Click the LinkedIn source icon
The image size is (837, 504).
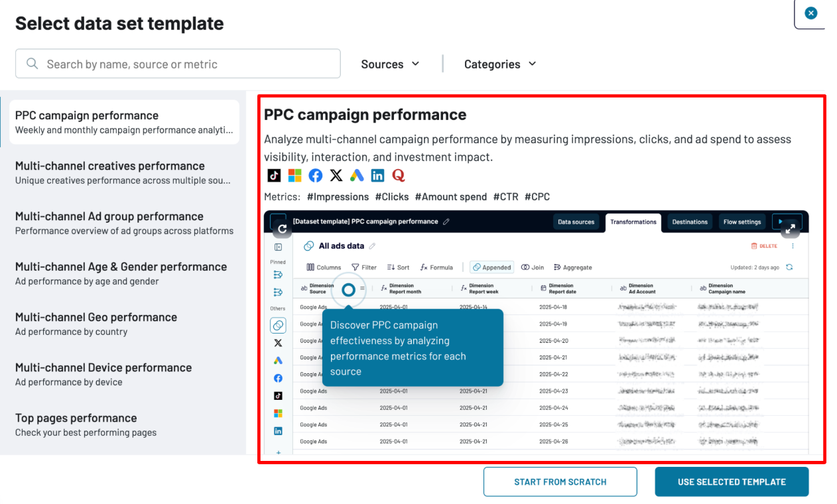(377, 175)
